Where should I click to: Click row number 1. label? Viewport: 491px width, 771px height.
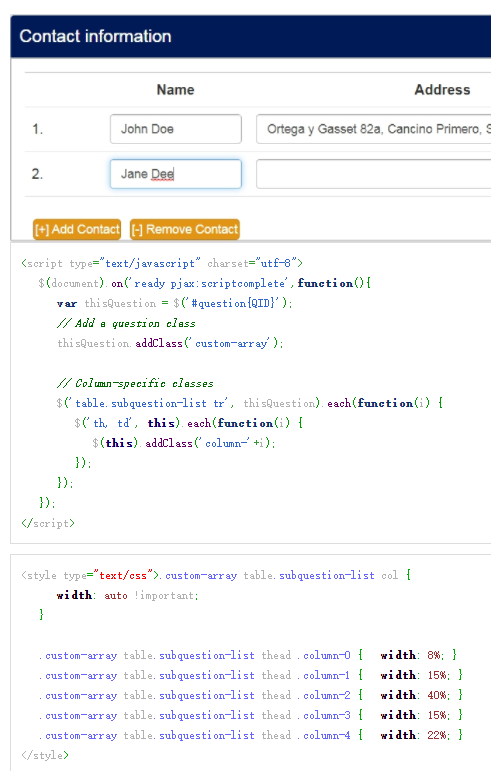tap(37, 129)
